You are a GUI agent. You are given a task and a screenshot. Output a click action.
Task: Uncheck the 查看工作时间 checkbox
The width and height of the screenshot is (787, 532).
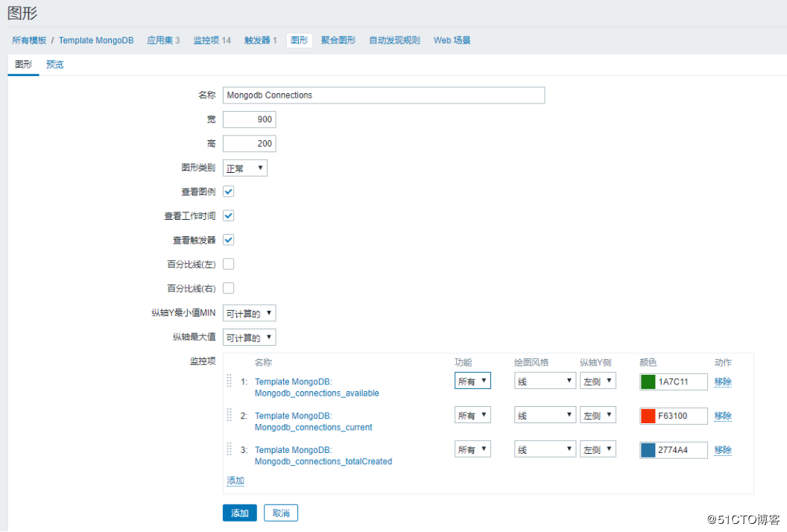point(228,216)
